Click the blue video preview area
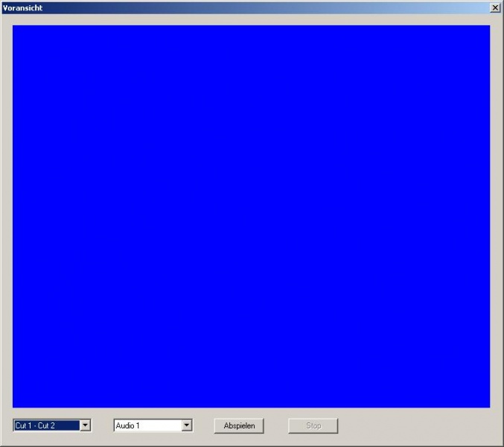This screenshot has width=504, height=447. point(251,216)
